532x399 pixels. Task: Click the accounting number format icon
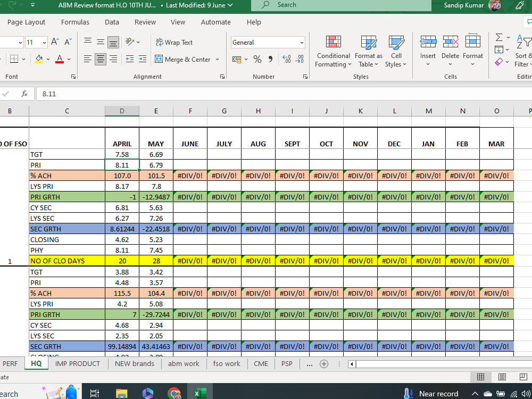tap(237, 60)
